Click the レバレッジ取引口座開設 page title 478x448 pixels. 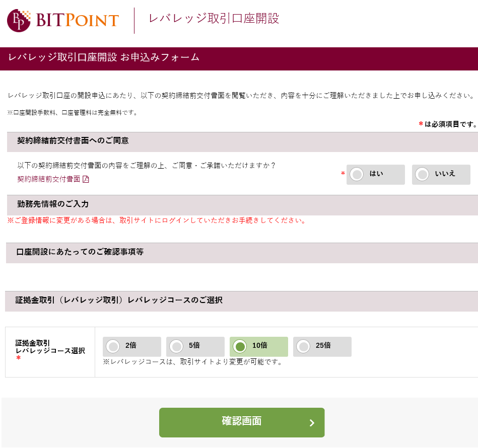(214, 19)
